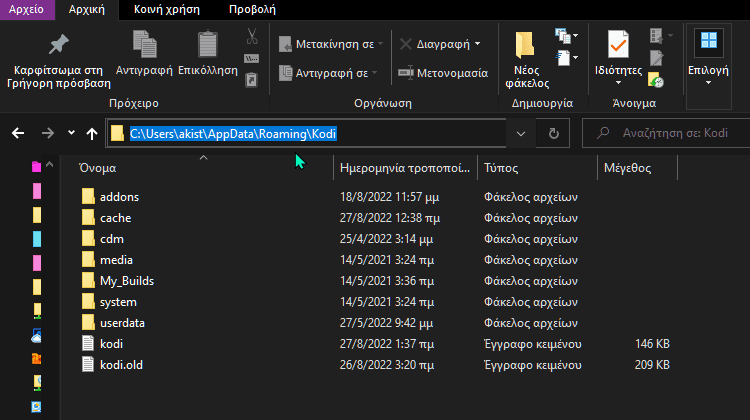The height and width of the screenshot is (420, 750).
Task: Select the cyan folder in navigation pane
Action: click(37, 239)
